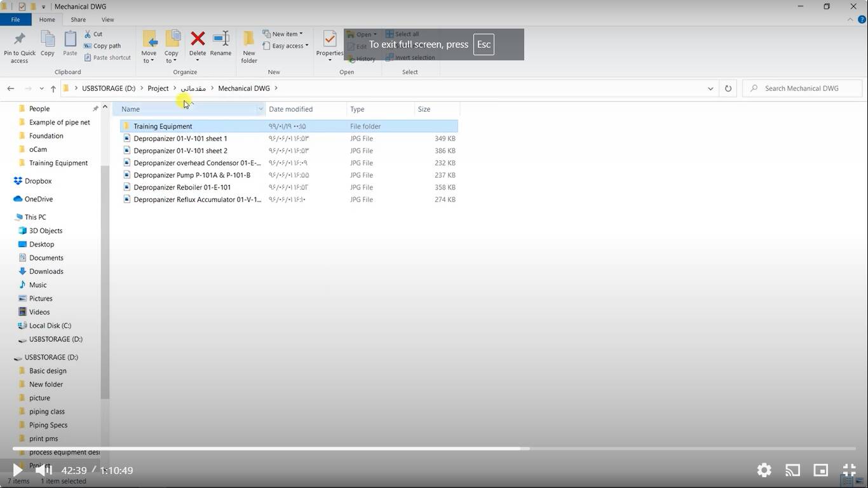Viewport: 868px width, 488px height.
Task: Go back with the left arrow
Action: pos(11,88)
